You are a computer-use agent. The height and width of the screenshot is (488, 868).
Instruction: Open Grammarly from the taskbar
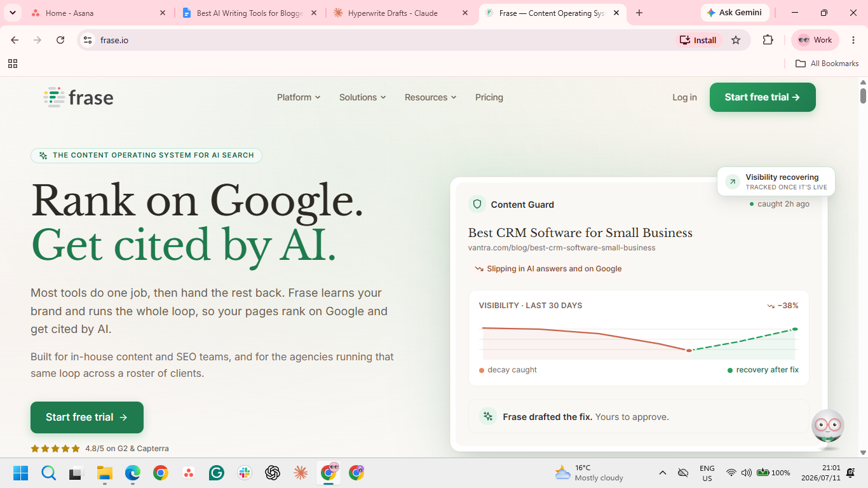[217, 473]
